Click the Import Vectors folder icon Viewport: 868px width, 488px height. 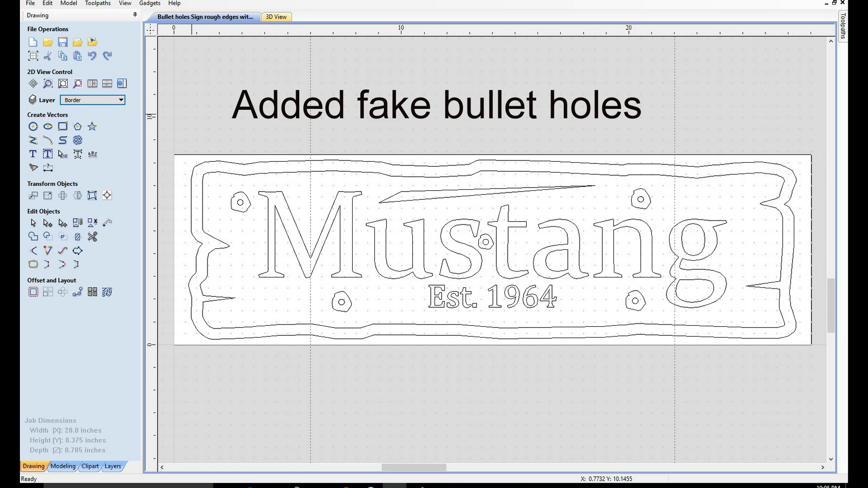coord(78,42)
